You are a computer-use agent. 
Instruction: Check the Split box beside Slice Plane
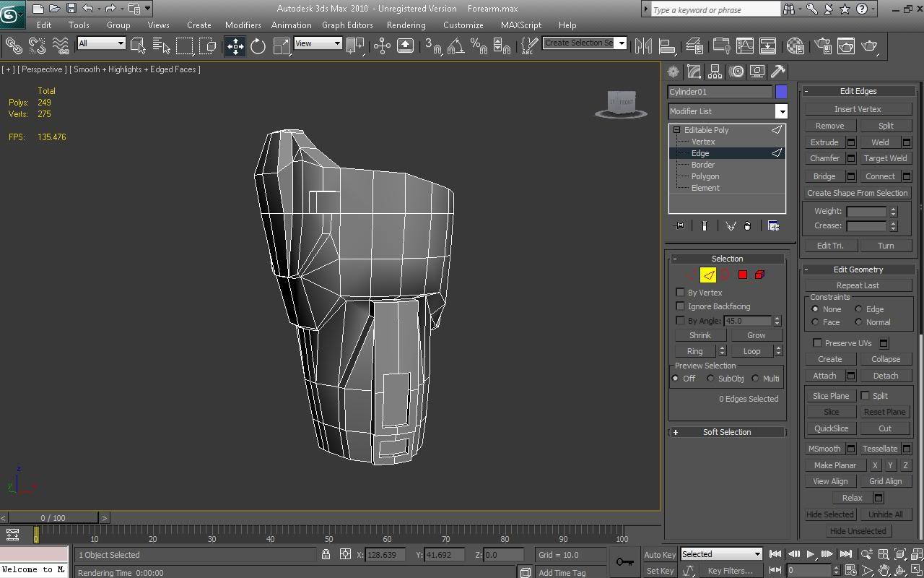pos(865,396)
